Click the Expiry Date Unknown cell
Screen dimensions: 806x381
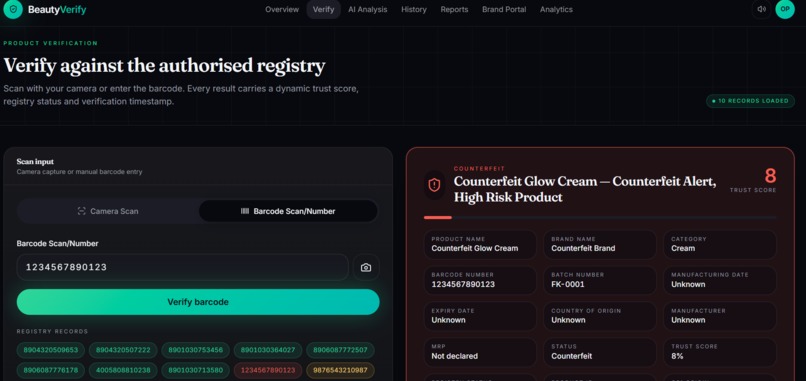pyautogui.click(x=480, y=316)
